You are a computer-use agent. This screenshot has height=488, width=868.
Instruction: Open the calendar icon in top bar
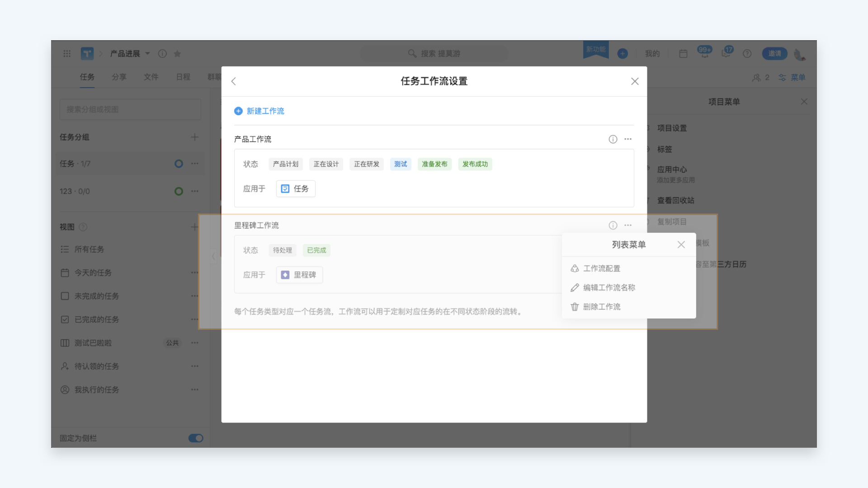[683, 53]
